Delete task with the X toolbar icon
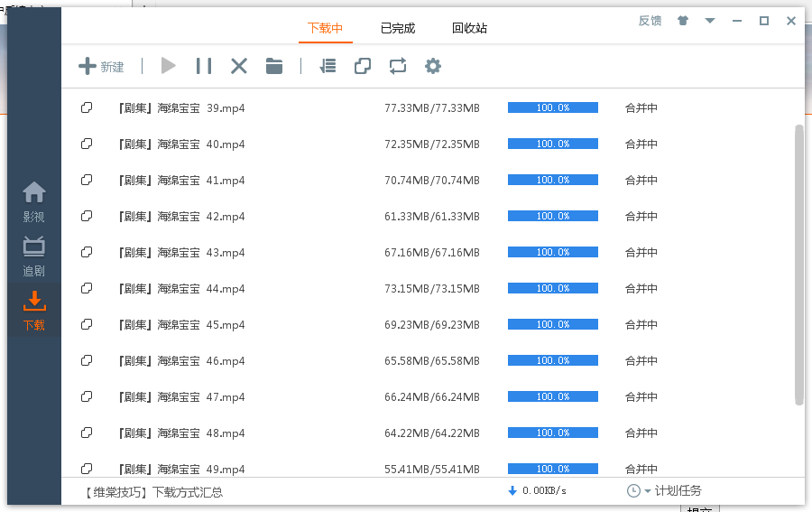Screen dimensions: 812x512 coord(239,66)
